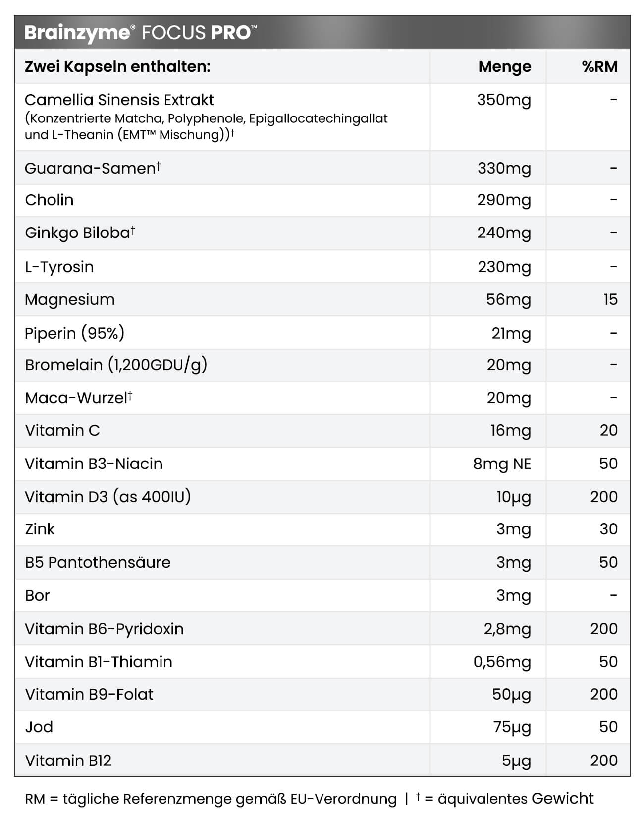
Task: Click the Vitamin D3 (as 400IU) label
Action: (x=107, y=496)
